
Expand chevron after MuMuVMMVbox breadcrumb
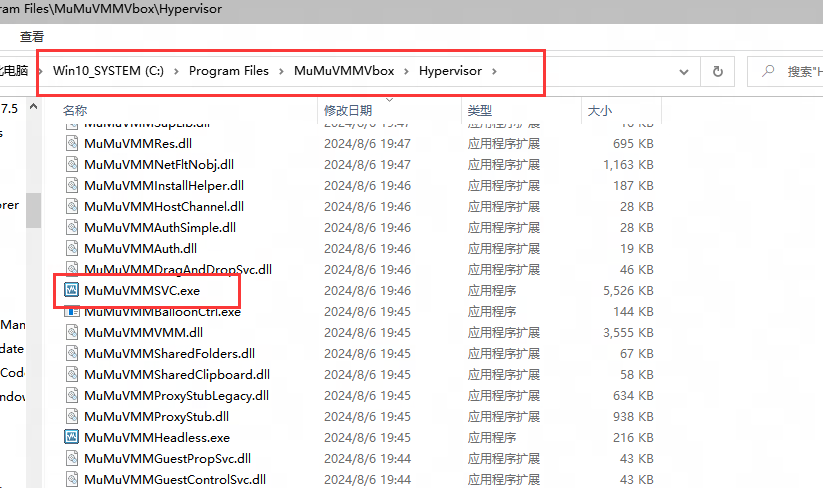click(x=406, y=71)
